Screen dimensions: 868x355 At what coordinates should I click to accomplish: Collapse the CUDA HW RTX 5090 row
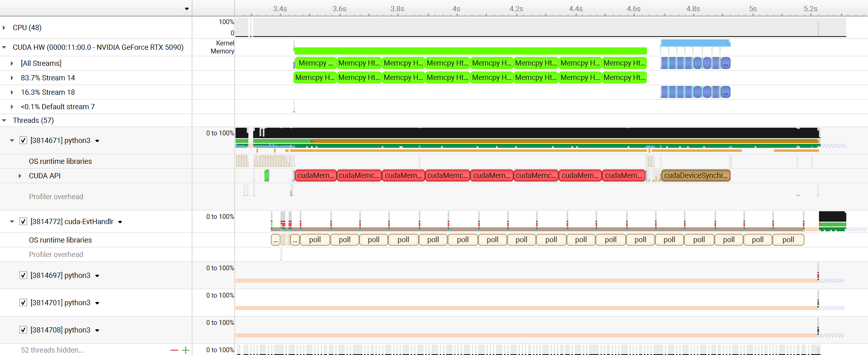click(x=4, y=47)
